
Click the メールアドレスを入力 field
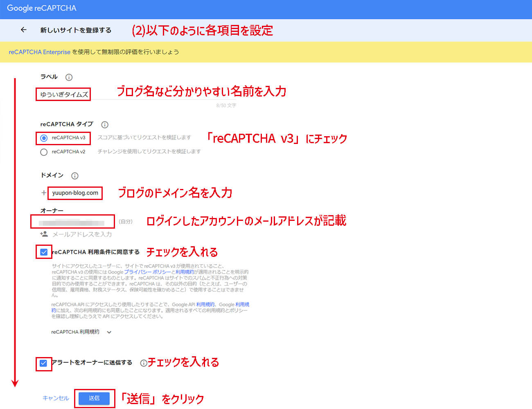click(x=82, y=234)
